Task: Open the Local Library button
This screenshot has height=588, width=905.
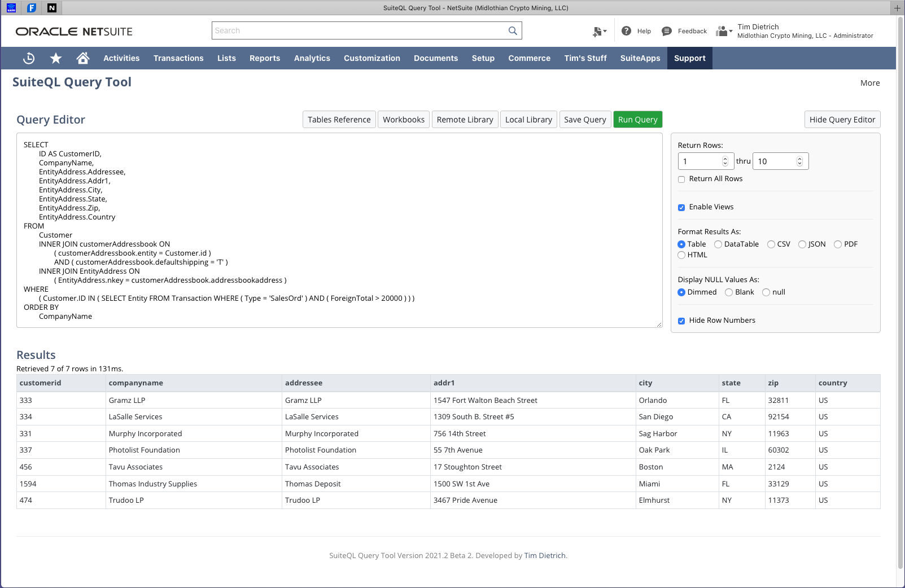Action: [x=528, y=120]
